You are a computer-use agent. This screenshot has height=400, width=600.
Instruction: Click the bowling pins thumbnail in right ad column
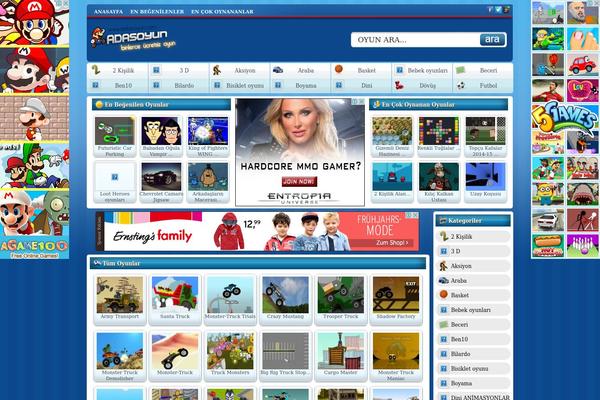click(582, 245)
